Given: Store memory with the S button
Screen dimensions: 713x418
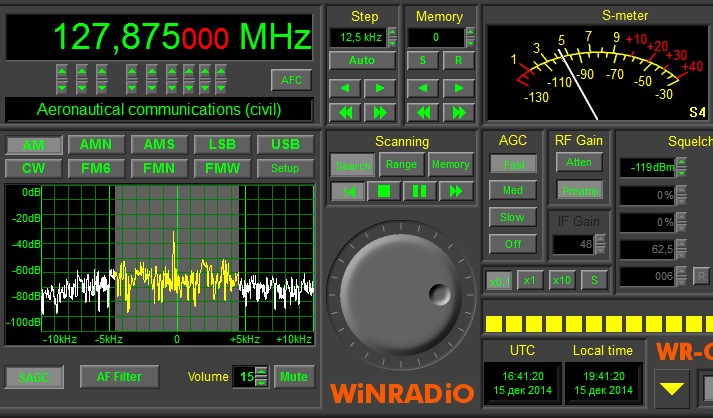Looking at the screenshot, I should [422, 60].
